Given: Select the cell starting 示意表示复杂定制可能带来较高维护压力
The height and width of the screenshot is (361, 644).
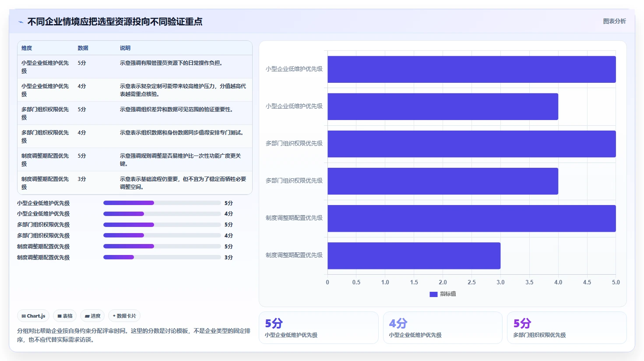Looking at the screenshot, I should click(x=184, y=90).
